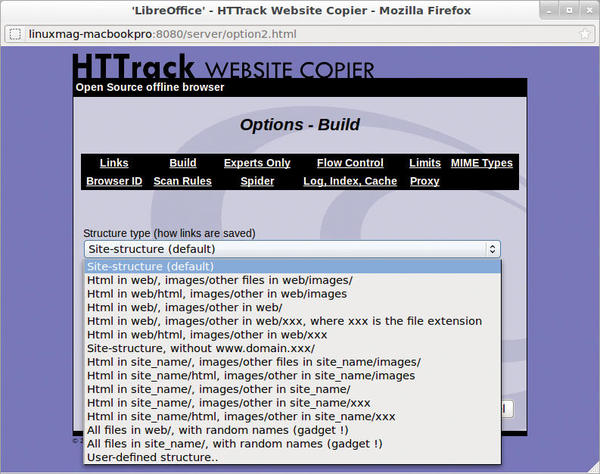Select 'User-defined structure..' option
Screen dimensions: 600x474
[292, 458]
